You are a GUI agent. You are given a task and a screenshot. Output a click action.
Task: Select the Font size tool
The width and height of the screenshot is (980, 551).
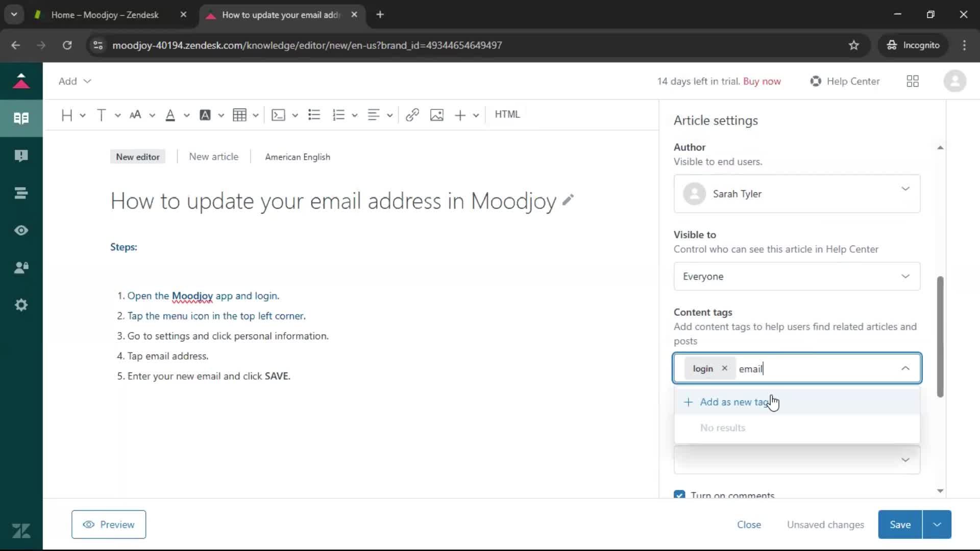[x=135, y=115]
